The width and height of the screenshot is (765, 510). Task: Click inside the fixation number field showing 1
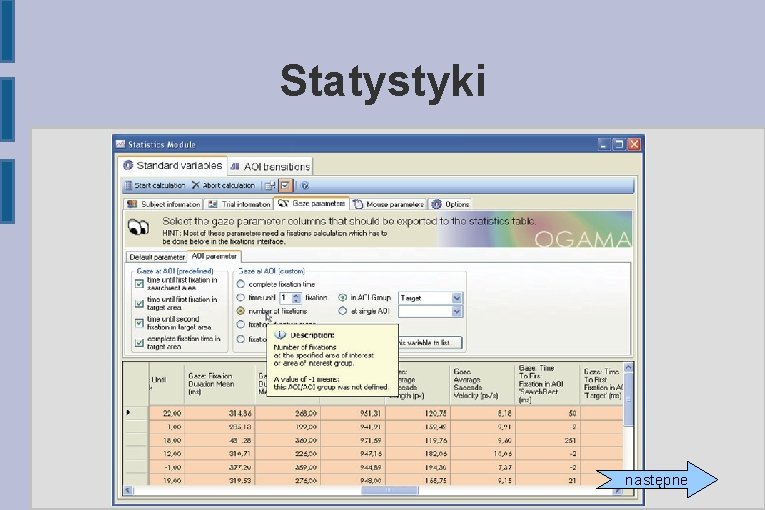(x=286, y=298)
